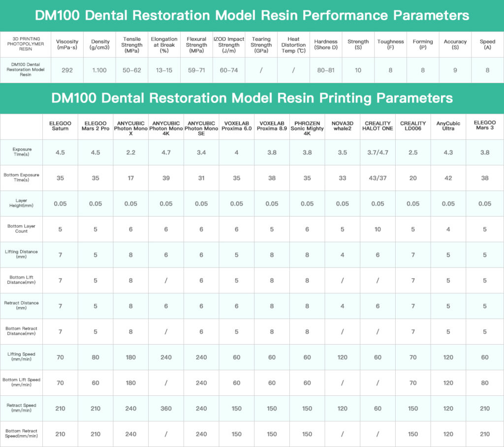Click the ELEGOO Mars 2 Pro header
504x447 pixels.
click(95, 126)
